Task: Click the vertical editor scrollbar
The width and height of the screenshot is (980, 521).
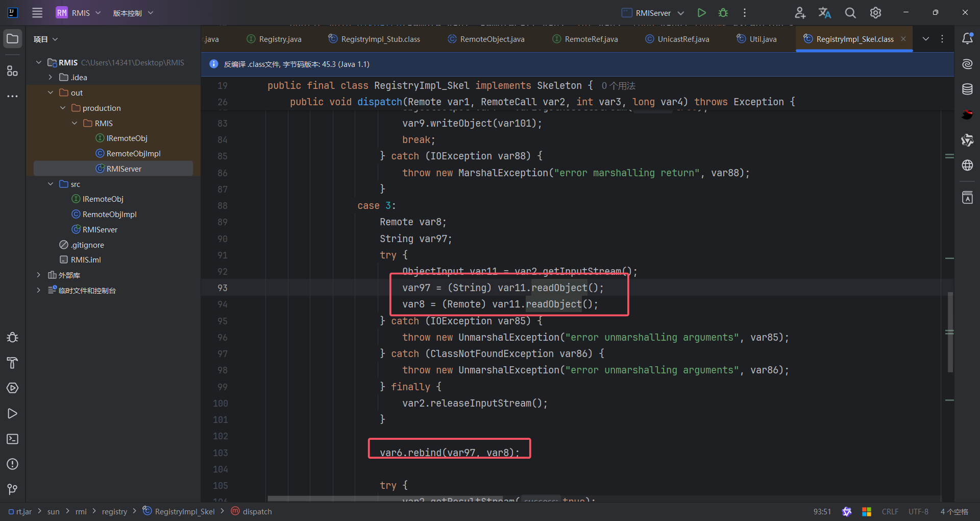Action: tap(950, 331)
